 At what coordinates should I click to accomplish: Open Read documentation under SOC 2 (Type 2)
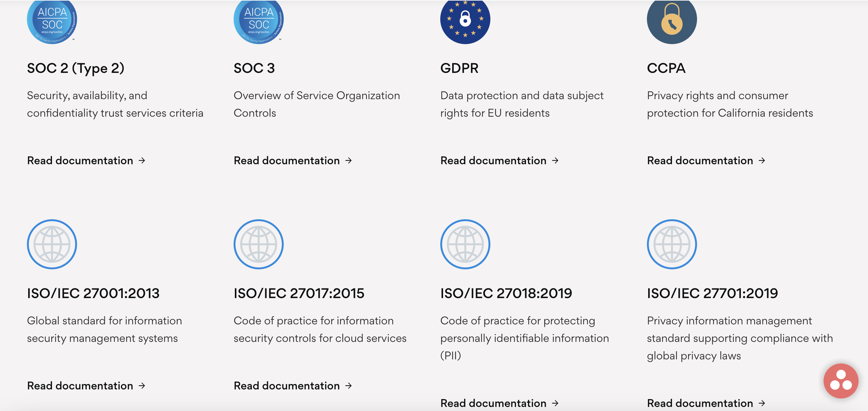click(x=86, y=160)
